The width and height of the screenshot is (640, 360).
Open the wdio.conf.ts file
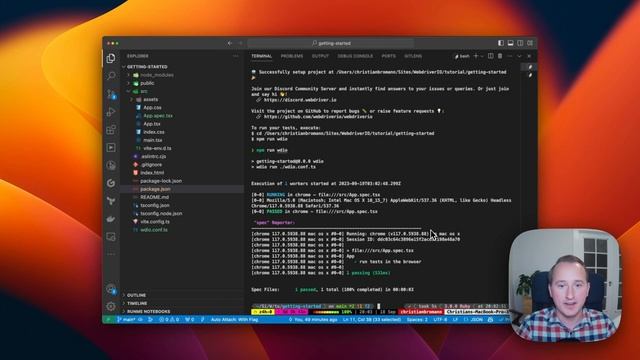(x=153, y=230)
